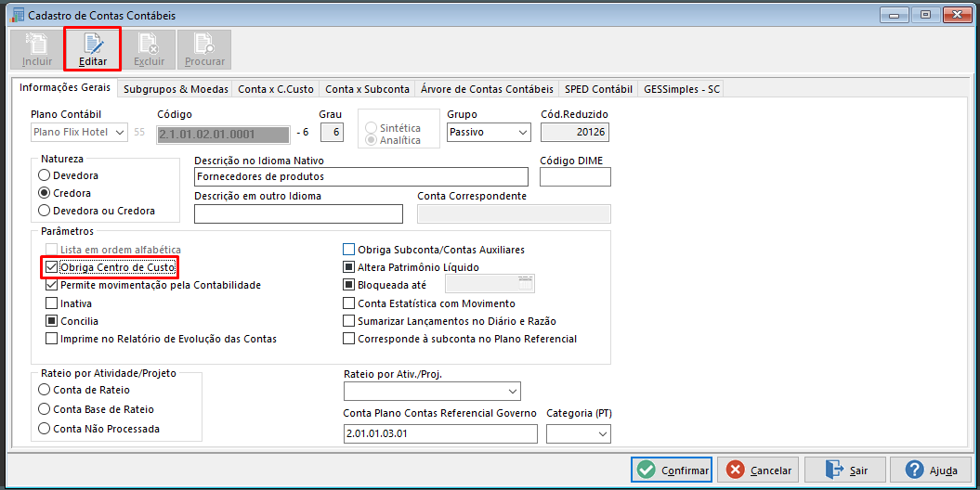Select the Devedora nature radio button
Image resolution: width=980 pixels, height=490 pixels.
45,175
